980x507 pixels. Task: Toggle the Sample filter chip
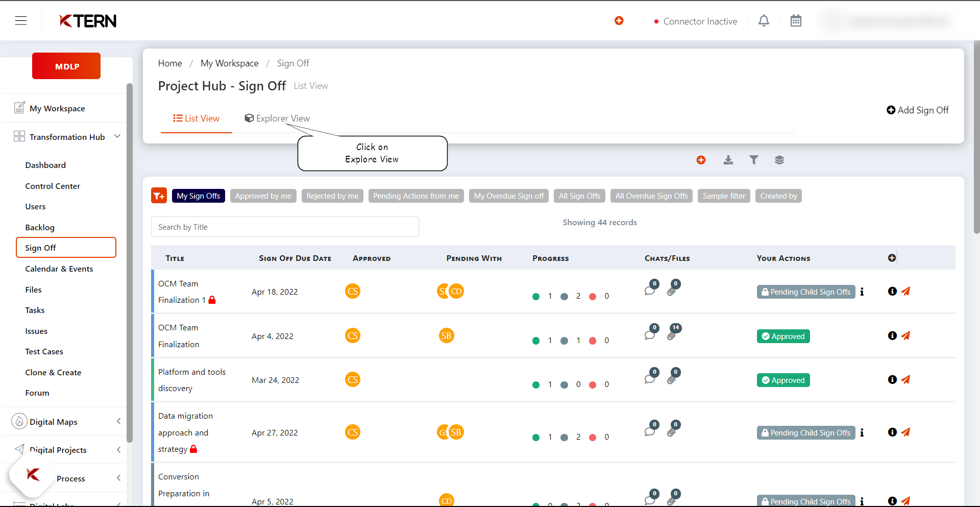pos(724,196)
